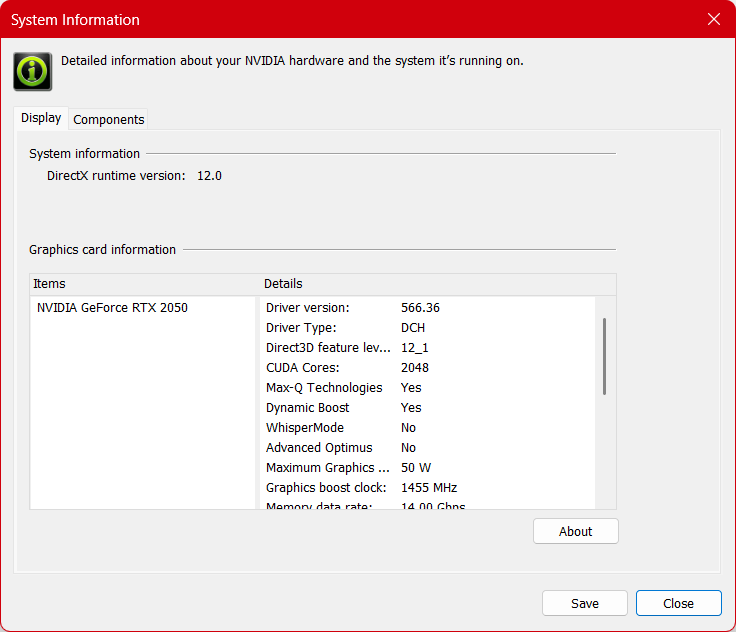This screenshot has height=632, width=736.
Task: Click the Close button
Action: coord(678,603)
